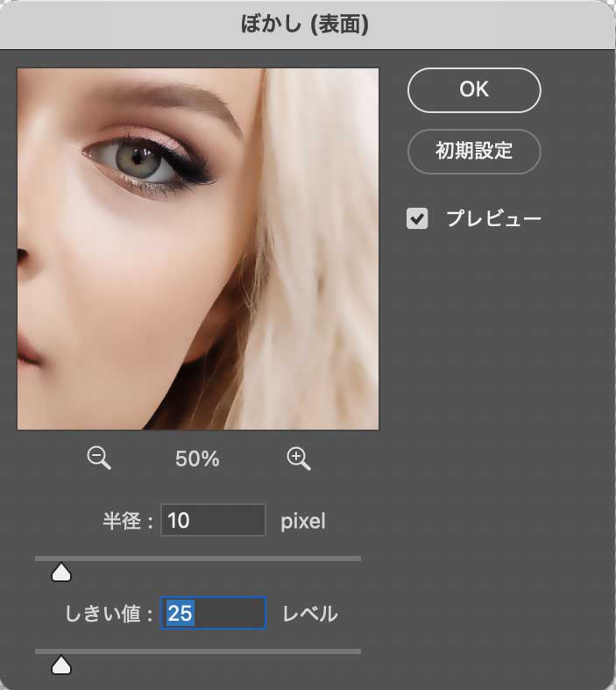This screenshot has height=690, width=616.
Task: Click the プレビュー label text
Action: (x=493, y=218)
